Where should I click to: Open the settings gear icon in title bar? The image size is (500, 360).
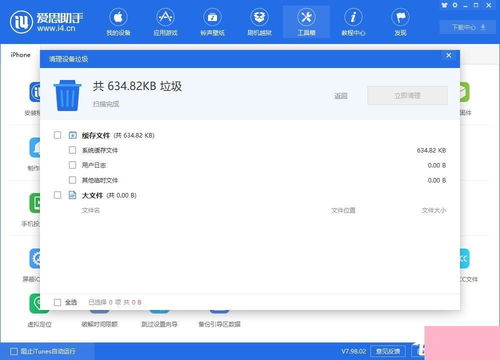click(x=455, y=5)
